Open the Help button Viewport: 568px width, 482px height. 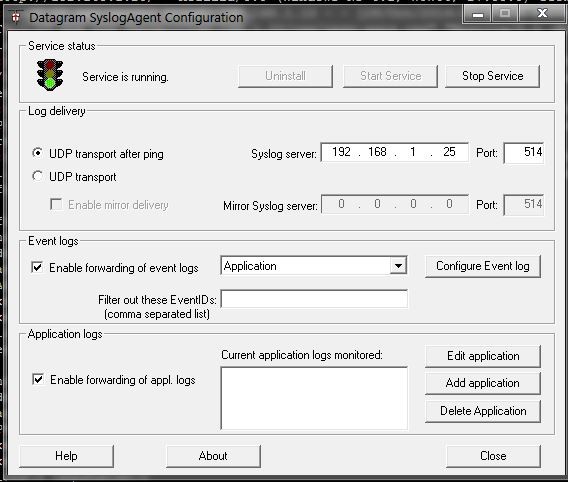(66, 456)
